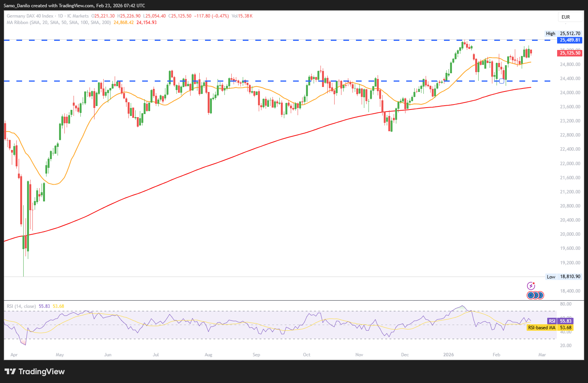Click the rightmost EU flag event icon
588x383 pixels.
[540, 295]
